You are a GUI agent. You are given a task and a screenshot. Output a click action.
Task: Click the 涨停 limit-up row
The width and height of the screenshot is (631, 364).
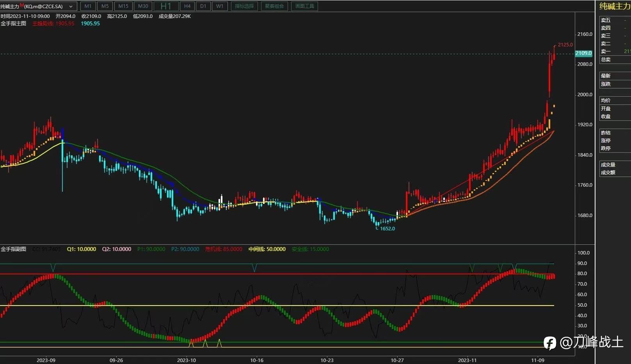(615, 141)
